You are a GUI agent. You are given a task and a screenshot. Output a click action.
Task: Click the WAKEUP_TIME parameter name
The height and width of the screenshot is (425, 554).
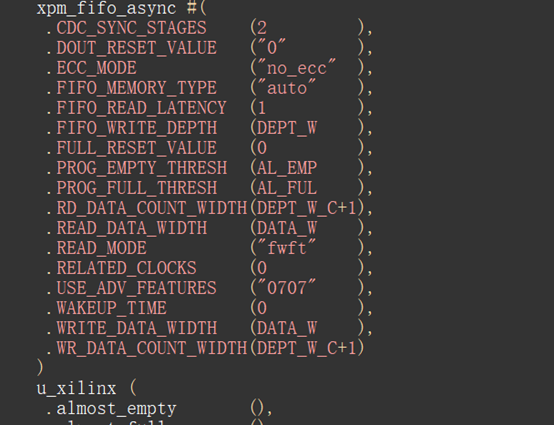[111, 308]
